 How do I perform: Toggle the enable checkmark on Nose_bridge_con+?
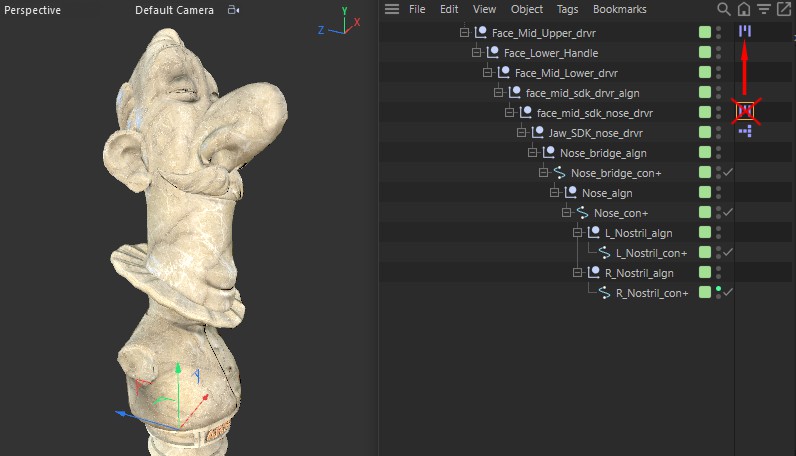tap(729, 173)
